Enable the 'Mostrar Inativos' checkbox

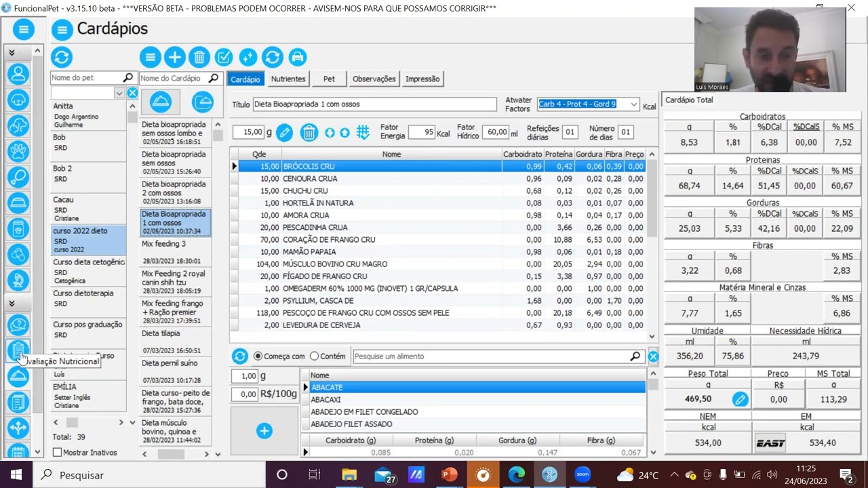tap(58, 452)
